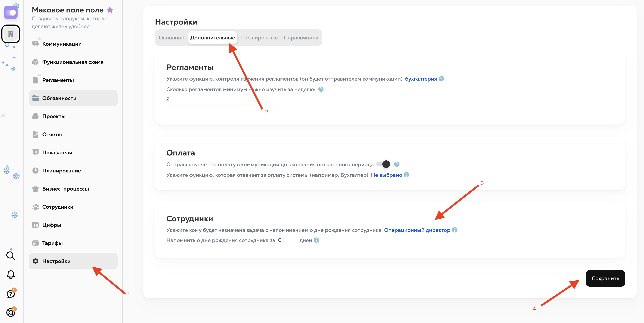Viewport: 644px width, 323px height.
Task: Choose payment function via Не выбрано
Action: (x=386, y=175)
